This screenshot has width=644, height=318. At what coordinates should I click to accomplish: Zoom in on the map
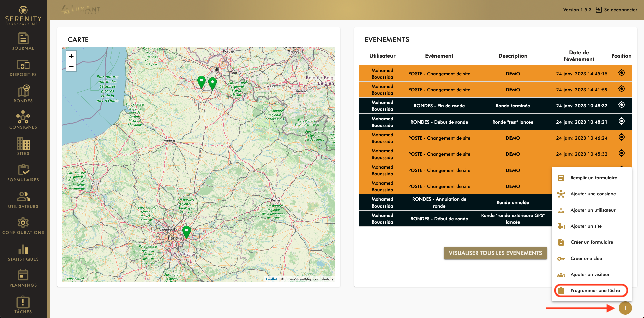coord(71,56)
